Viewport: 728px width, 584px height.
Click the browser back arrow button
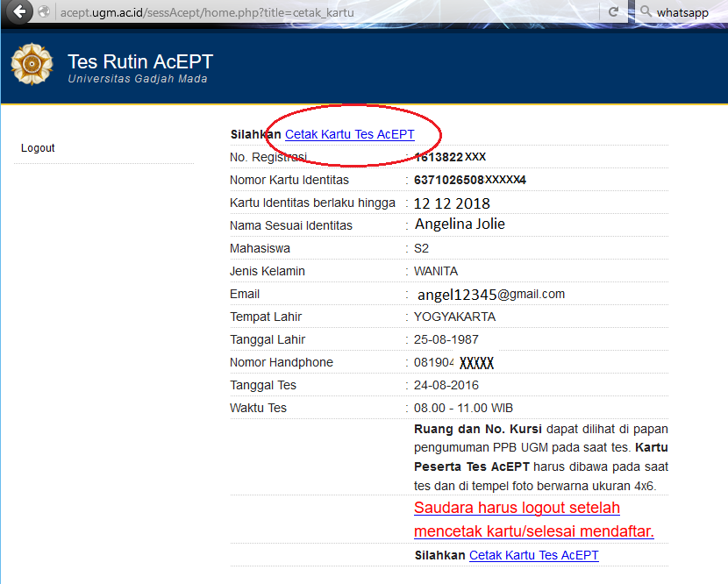click(18, 11)
